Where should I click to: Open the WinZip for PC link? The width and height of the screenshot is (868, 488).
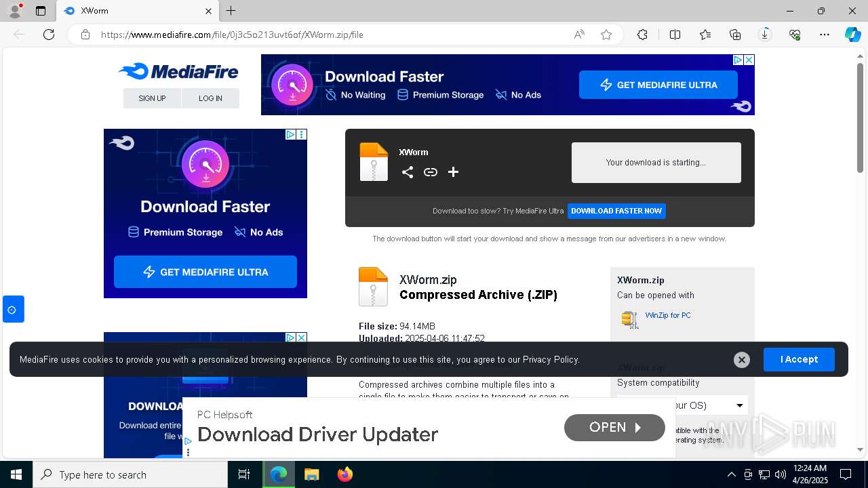668,315
